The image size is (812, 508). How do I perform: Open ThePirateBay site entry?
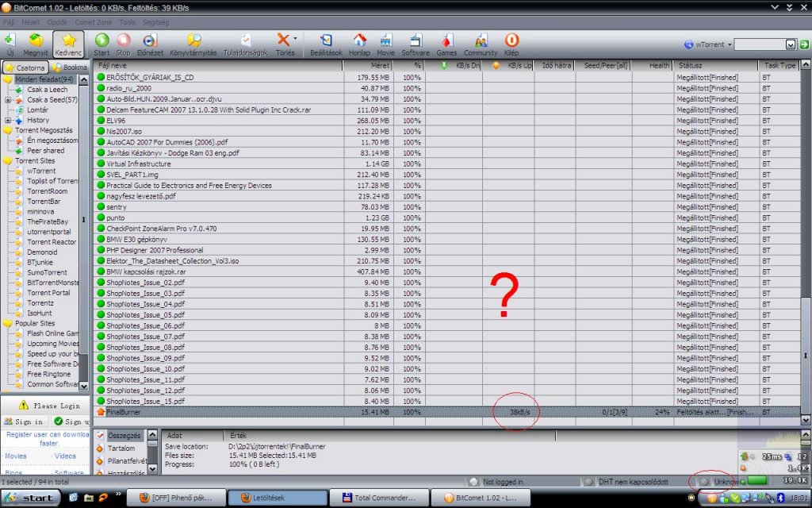tap(48, 221)
